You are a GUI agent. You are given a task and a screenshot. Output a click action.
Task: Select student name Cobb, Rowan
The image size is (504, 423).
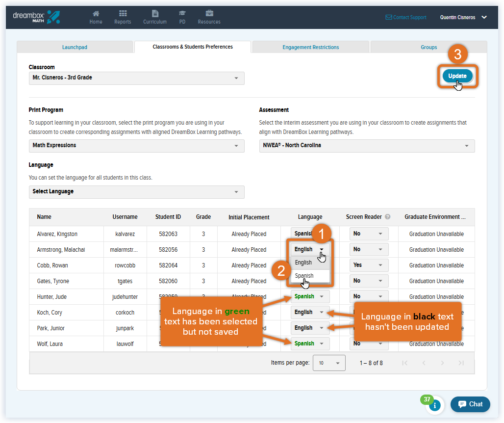pyautogui.click(x=52, y=265)
